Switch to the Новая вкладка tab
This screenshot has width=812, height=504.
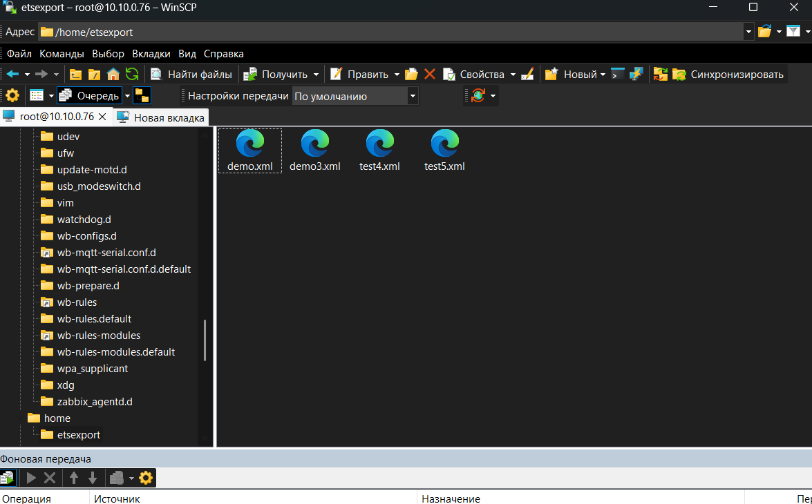point(161,117)
